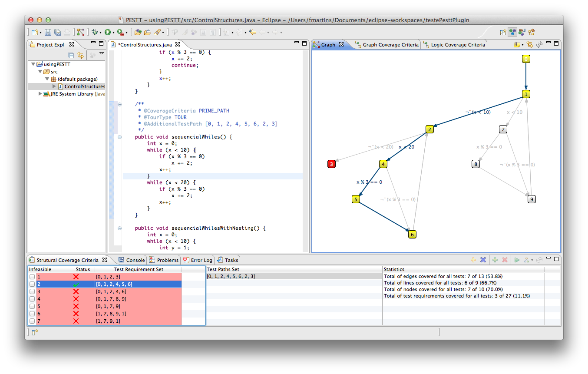Tick Infeasible checkbox for requirement 7
588x374 pixels.
pos(32,321)
